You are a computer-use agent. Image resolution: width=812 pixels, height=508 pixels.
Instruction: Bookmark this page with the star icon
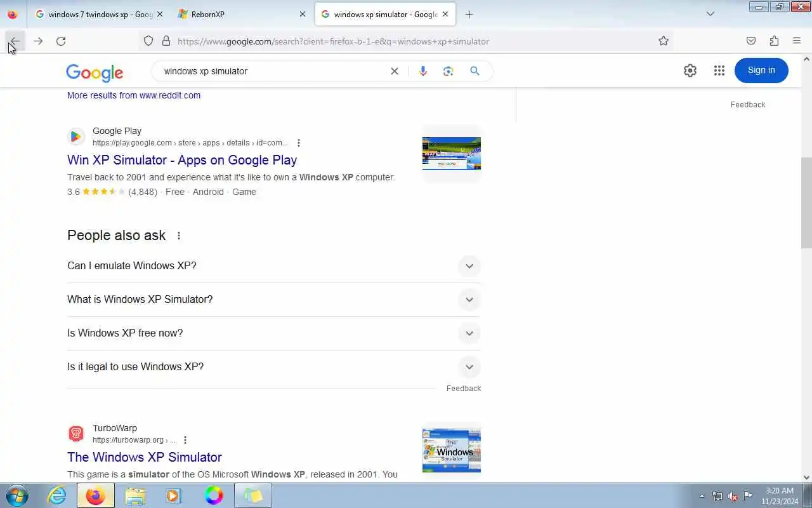664,41
